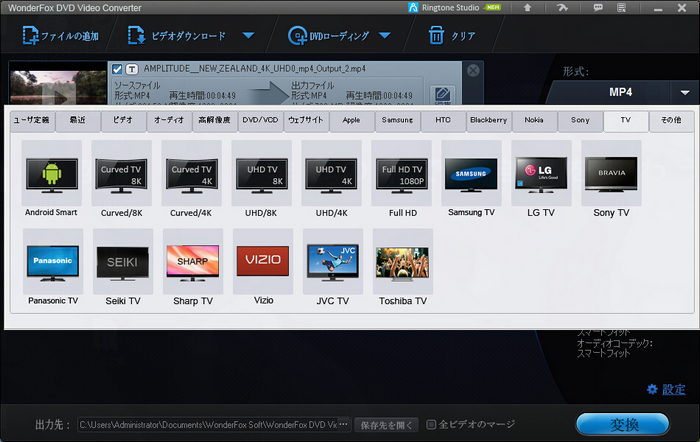700x442 pixels.
Task: Play the video preview thumbnail
Action: click(x=58, y=87)
